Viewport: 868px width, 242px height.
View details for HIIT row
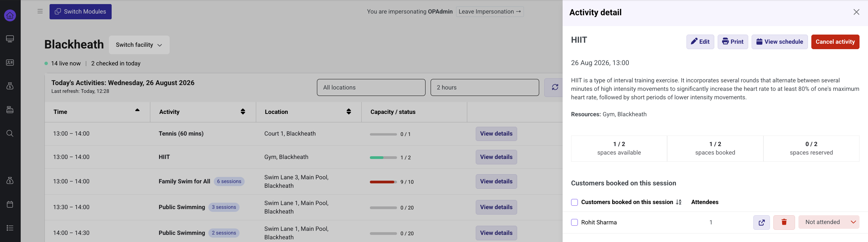coord(496,157)
